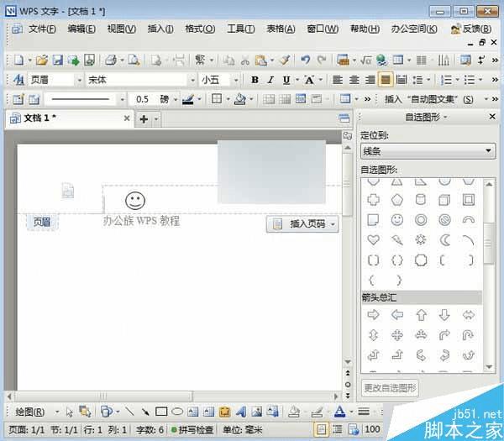The width and height of the screenshot is (504, 441).
Task: Open the 文件(F) menu
Action: [x=43, y=29]
